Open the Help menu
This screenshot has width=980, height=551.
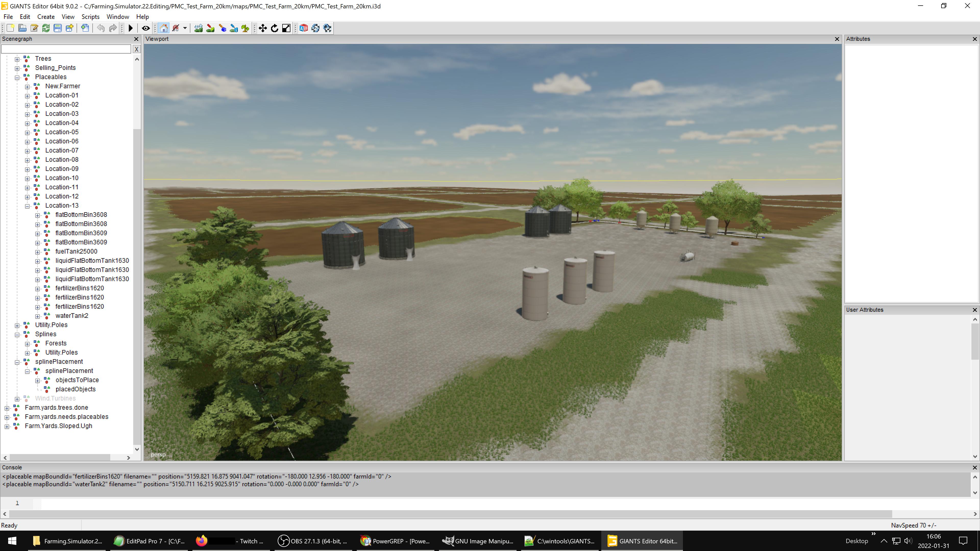(x=142, y=17)
